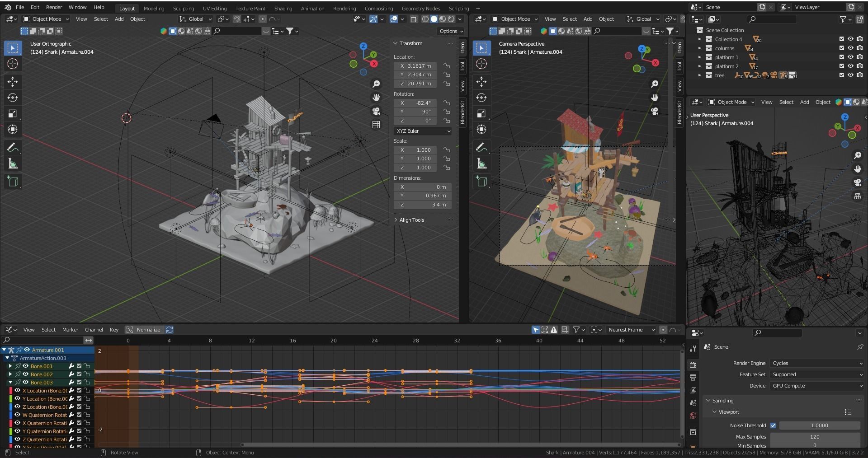Hide platform 1 collection via eye icon
The height and width of the screenshot is (458, 868).
pyautogui.click(x=850, y=57)
